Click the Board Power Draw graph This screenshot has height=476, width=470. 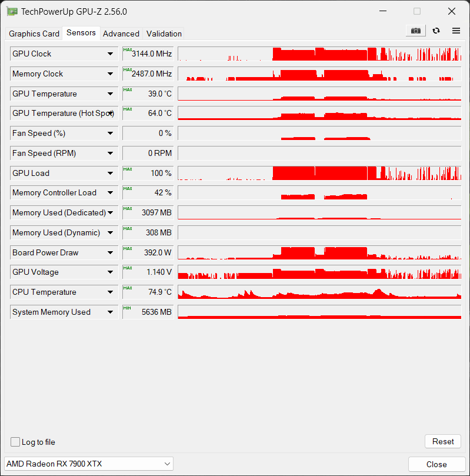[319, 253]
